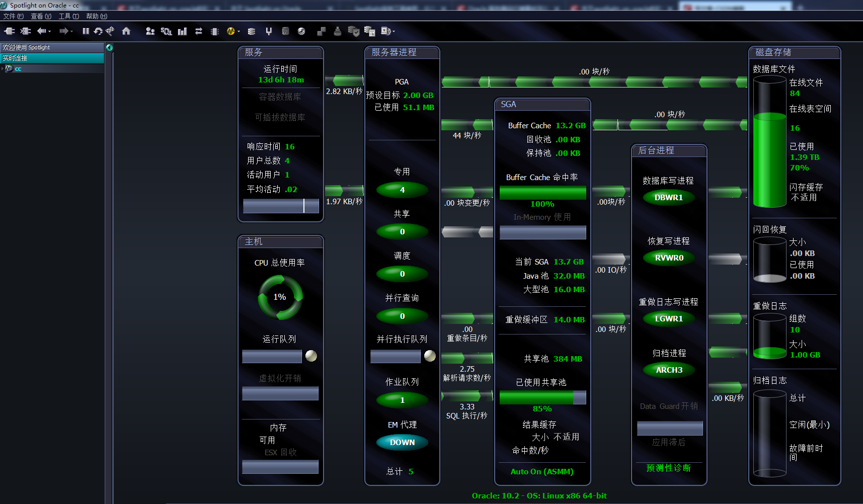Open the 查看 menu

click(x=41, y=16)
